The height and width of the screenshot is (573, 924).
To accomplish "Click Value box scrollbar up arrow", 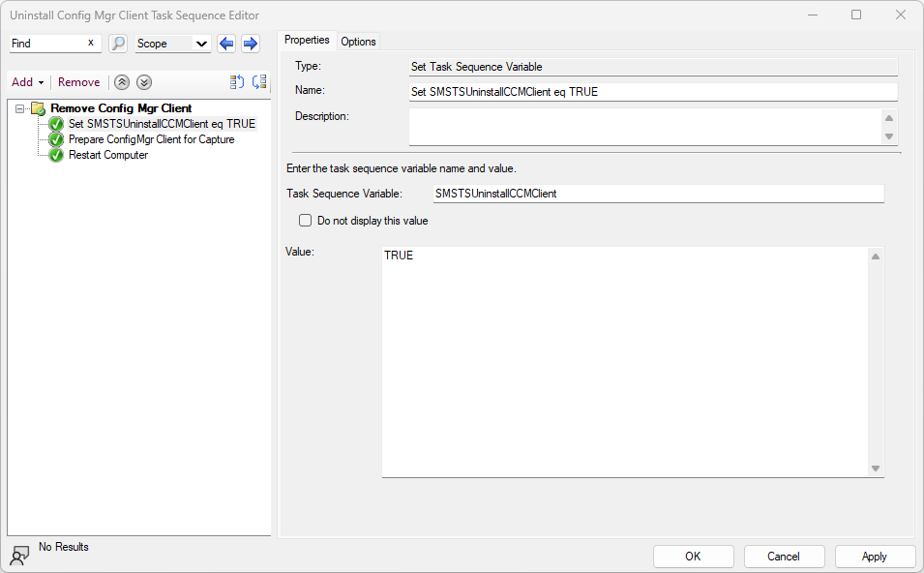I will (876, 256).
